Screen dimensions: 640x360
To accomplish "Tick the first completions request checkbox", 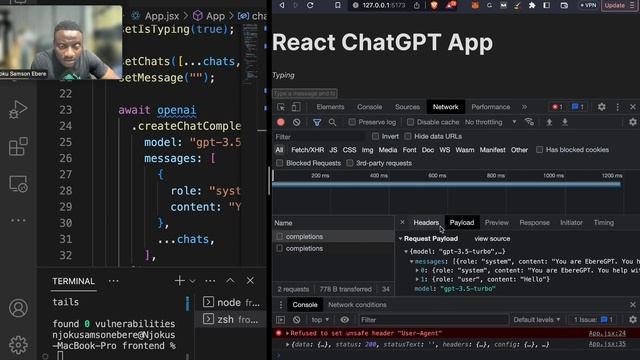I will [x=280, y=236].
